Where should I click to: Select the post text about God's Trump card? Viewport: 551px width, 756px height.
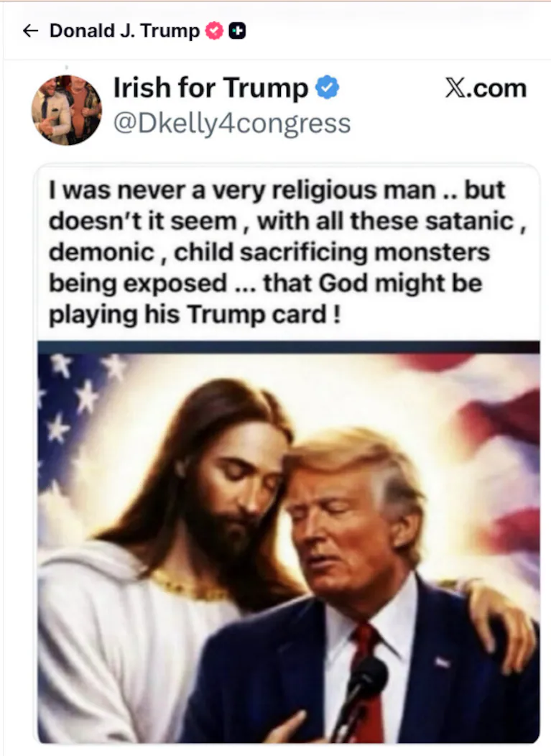[287, 252]
